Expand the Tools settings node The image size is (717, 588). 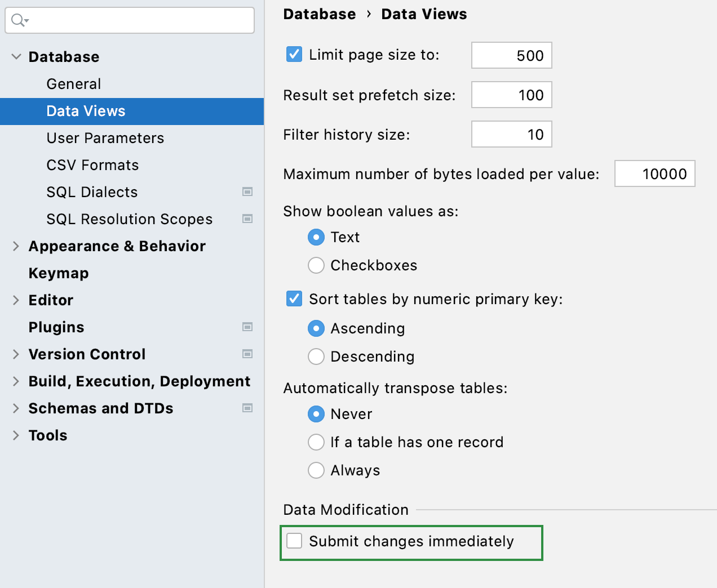tap(16, 435)
